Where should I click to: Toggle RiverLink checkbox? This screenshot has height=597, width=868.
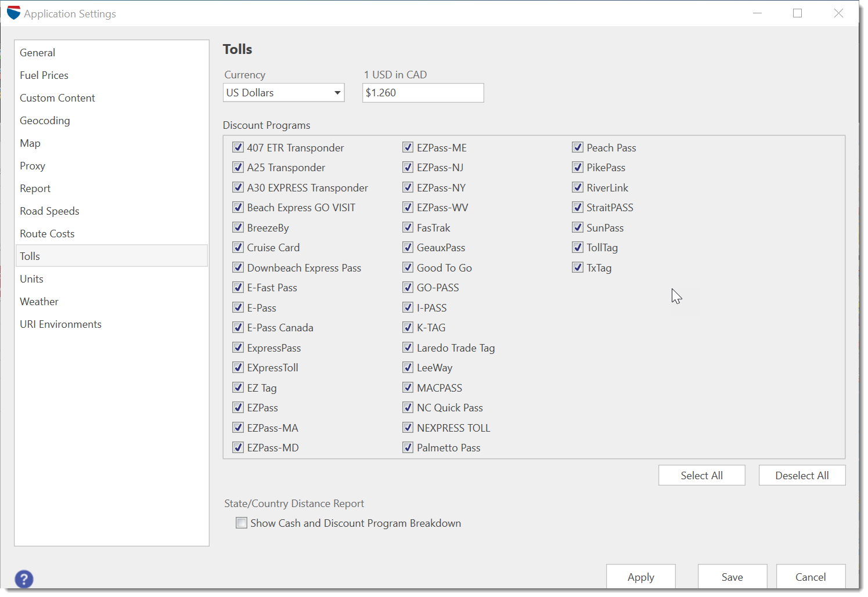(x=578, y=187)
